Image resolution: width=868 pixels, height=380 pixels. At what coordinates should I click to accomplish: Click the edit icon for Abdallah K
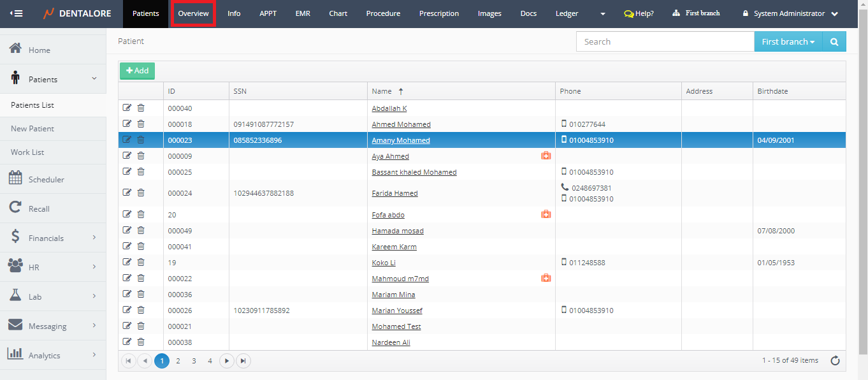(127, 108)
